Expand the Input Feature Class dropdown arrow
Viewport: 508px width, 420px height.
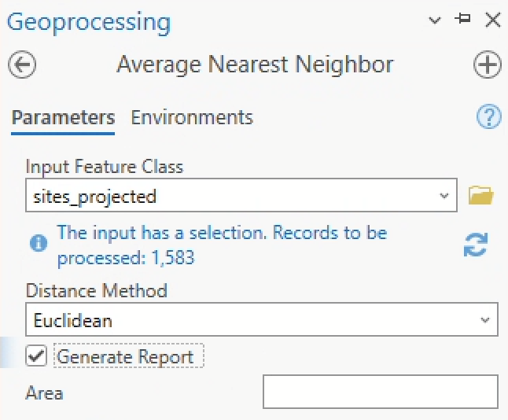pyautogui.click(x=444, y=196)
